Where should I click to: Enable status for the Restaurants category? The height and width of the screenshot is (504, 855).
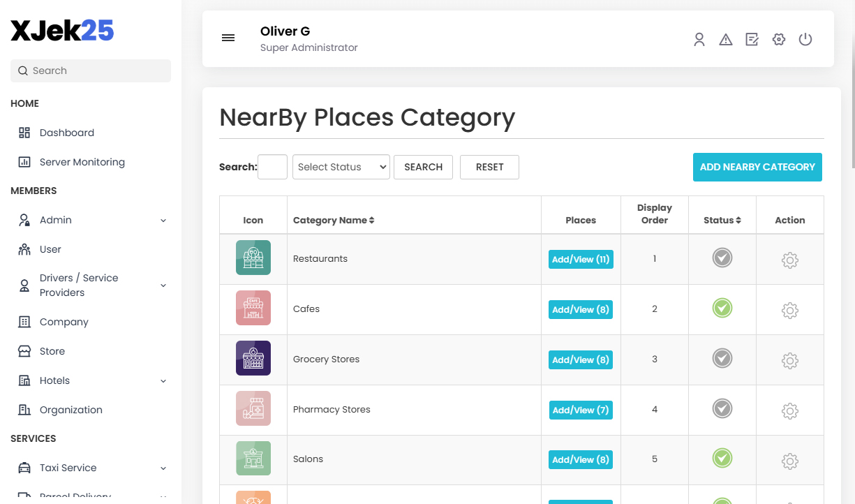tap(722, 258)
